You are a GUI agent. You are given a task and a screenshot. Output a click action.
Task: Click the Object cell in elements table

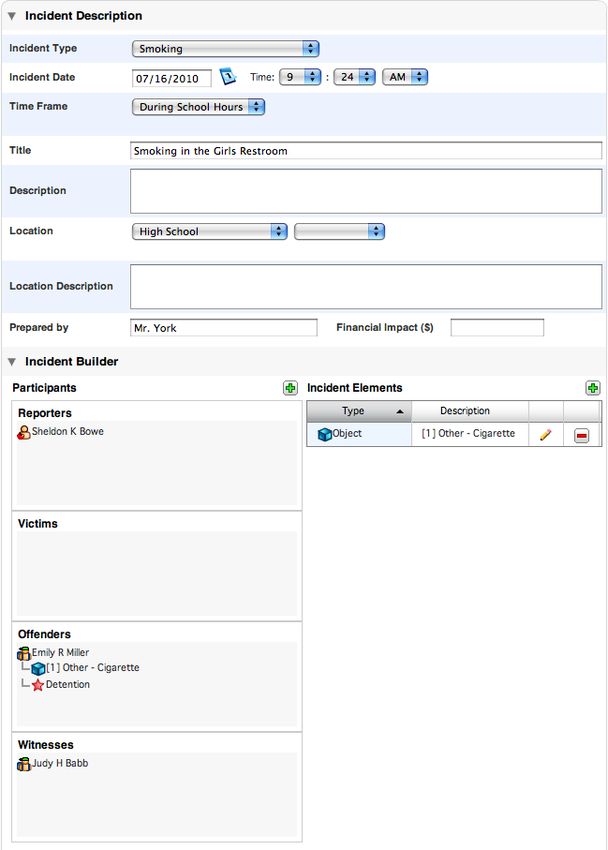(x=359, y=434)
